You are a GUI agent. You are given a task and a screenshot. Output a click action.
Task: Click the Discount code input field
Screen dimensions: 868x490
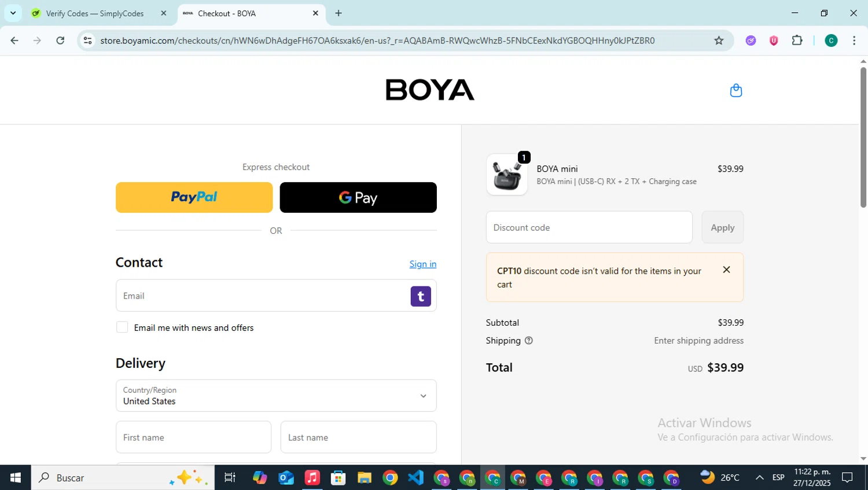pos(589,227)
